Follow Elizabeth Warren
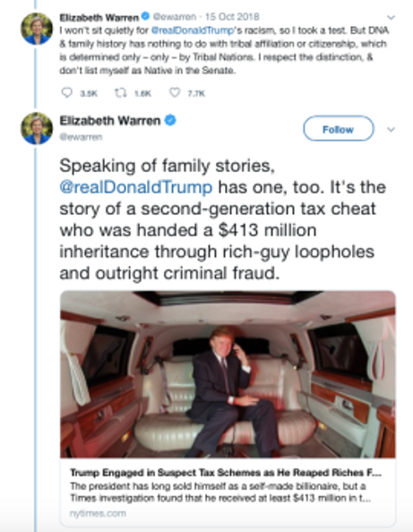 point(339,128)
